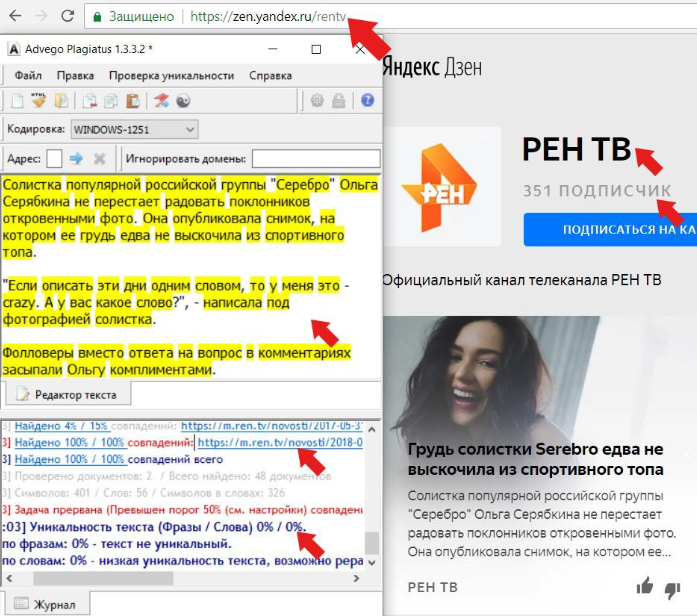
Task: Click РЕН ТВ source label under article
Action: pos(433,587)
